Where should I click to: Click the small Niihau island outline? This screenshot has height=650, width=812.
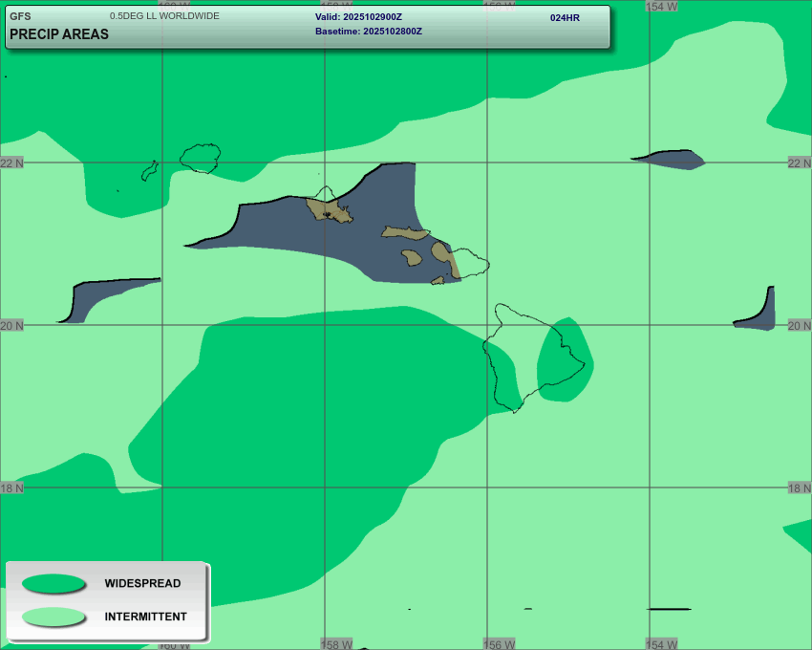tap(150, 171)
